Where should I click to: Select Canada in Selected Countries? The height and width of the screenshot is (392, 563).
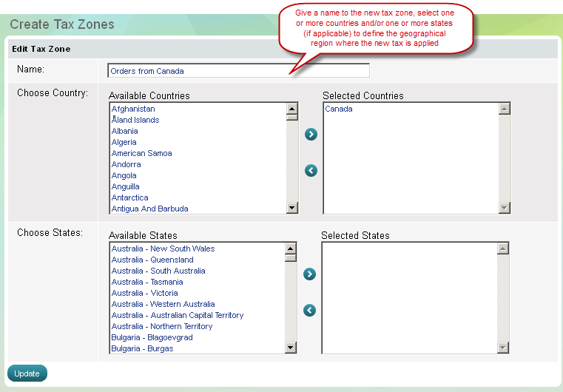[x=339, y=109]
